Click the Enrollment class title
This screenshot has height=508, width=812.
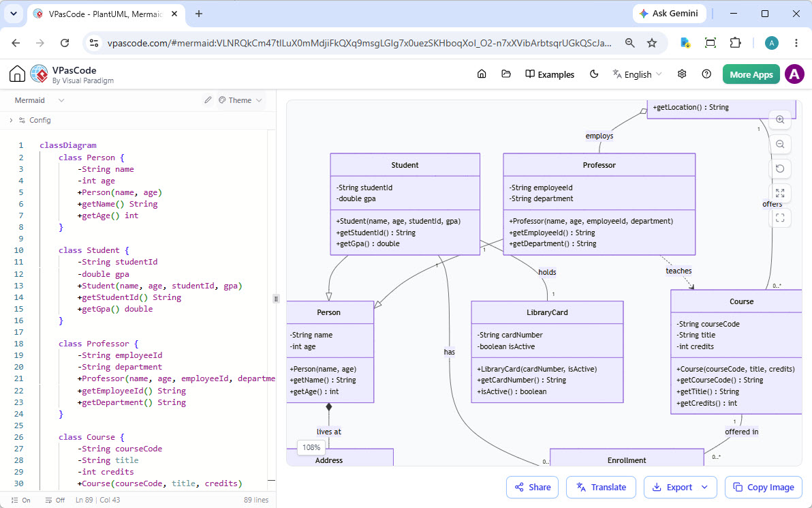(x=627, y=460)
